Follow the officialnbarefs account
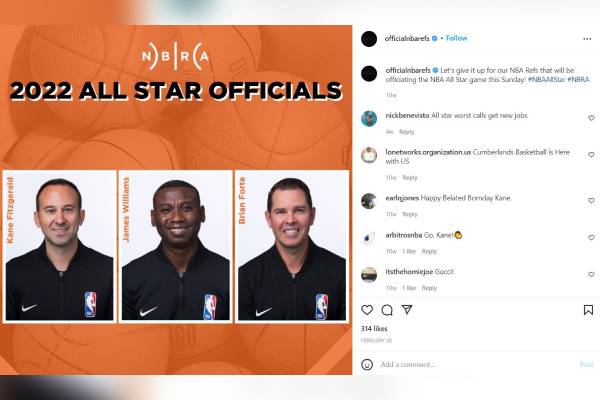The image size is (600, 400). 457,38
